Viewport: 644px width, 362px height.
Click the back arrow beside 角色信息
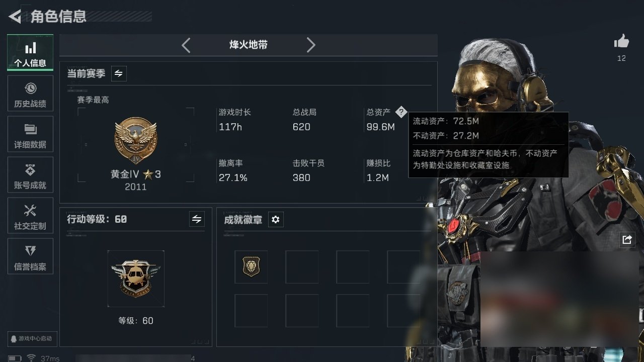[x=15, y=17]
